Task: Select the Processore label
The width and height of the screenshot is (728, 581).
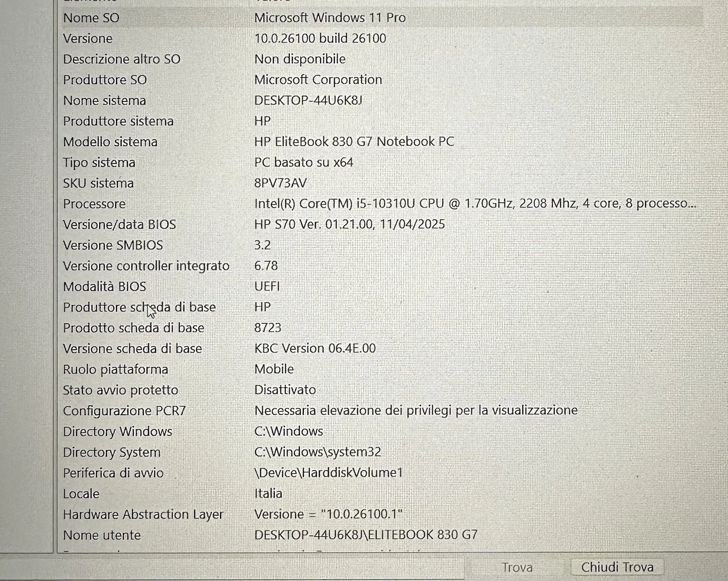Action: (x=94, y=204)
